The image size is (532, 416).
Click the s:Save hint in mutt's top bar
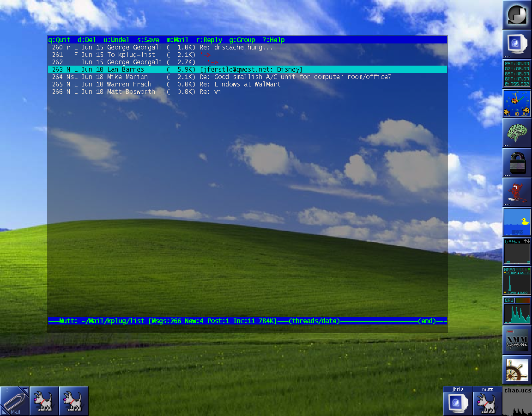tap(148, 40)
